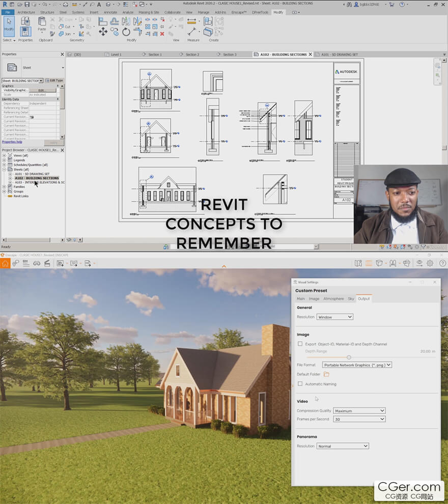
Task: Open the File menu button
Action: click(8, 12)
